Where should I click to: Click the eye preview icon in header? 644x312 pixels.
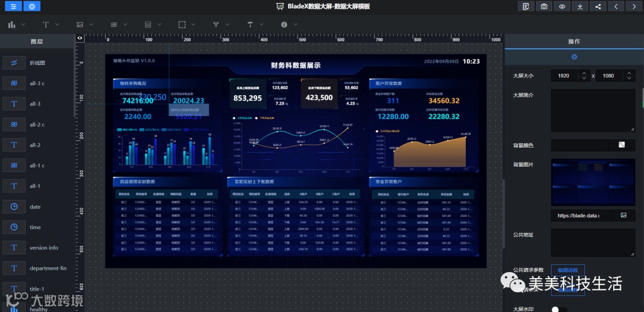click(x=562, y=6)
